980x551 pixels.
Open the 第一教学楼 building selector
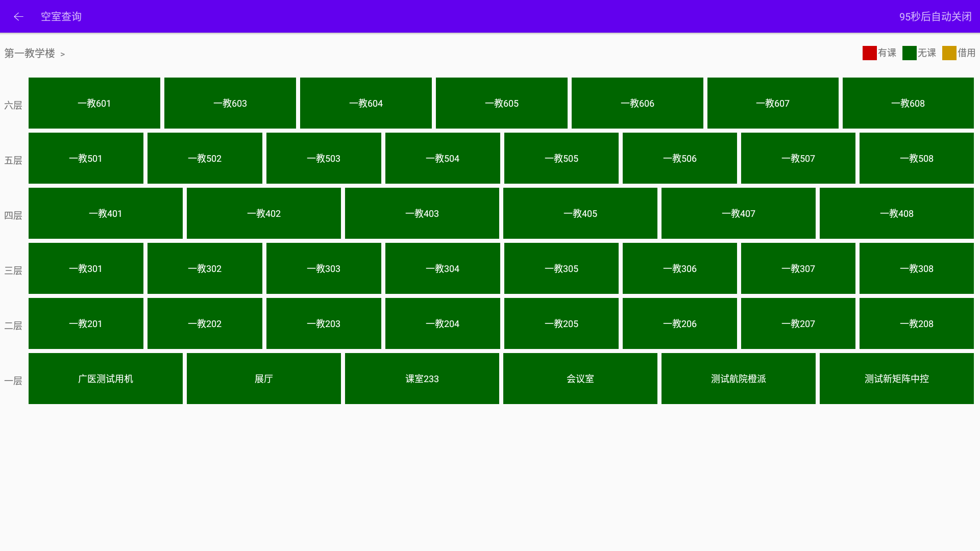click(35, 54)
